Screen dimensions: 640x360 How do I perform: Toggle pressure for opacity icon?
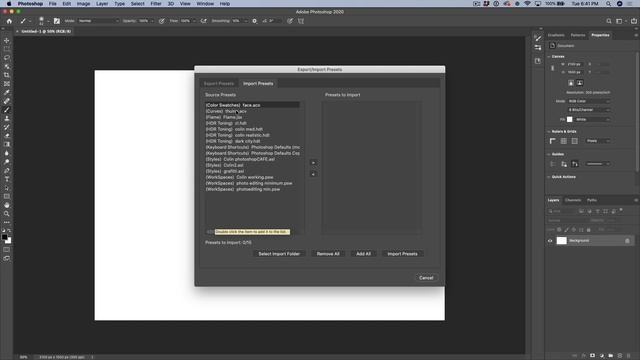[162, 21]
